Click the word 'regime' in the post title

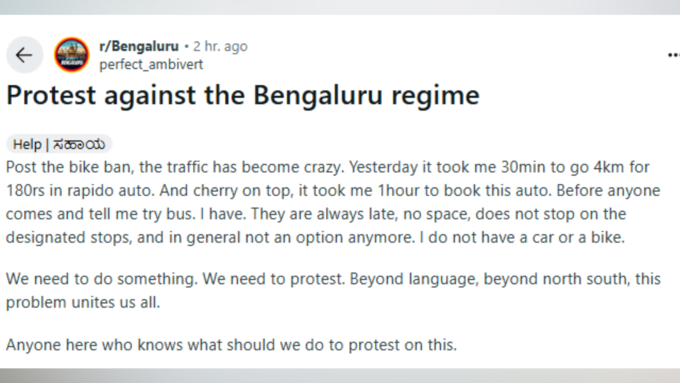coord(435,96)
